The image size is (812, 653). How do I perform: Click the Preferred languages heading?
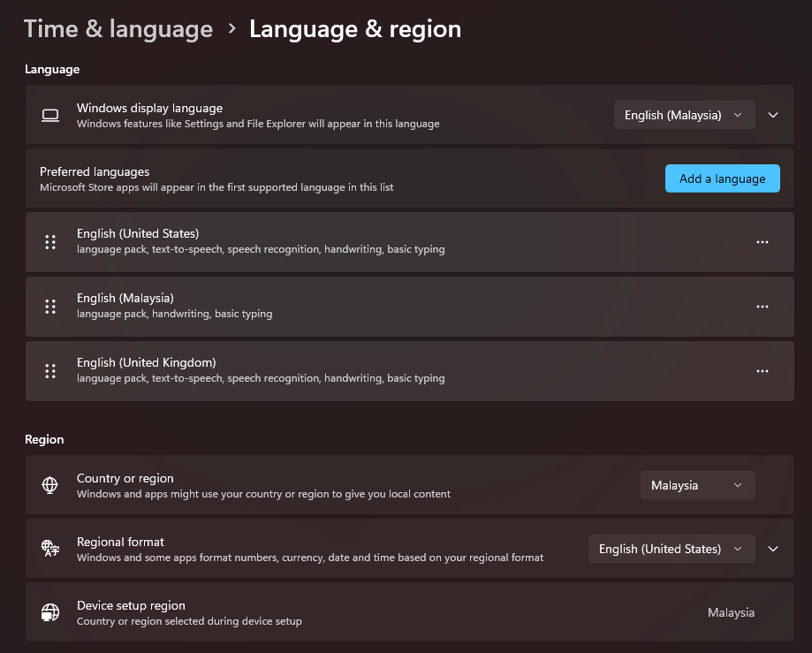[95, 171]
